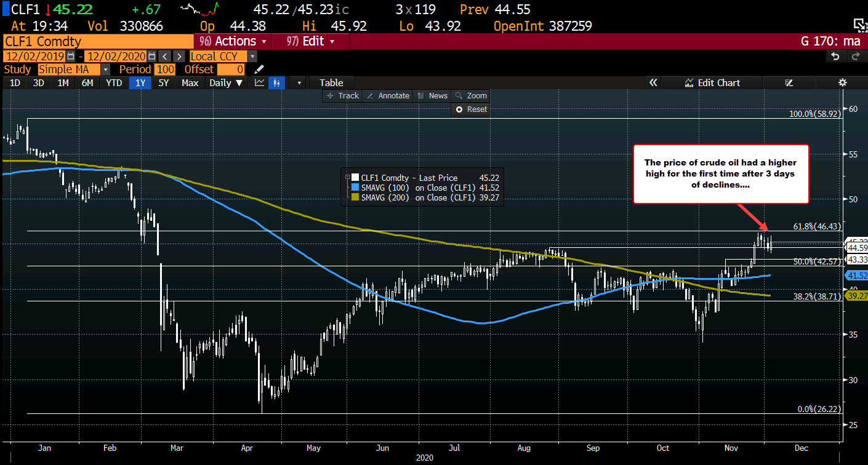Select the Max time range

pos(190,82)
